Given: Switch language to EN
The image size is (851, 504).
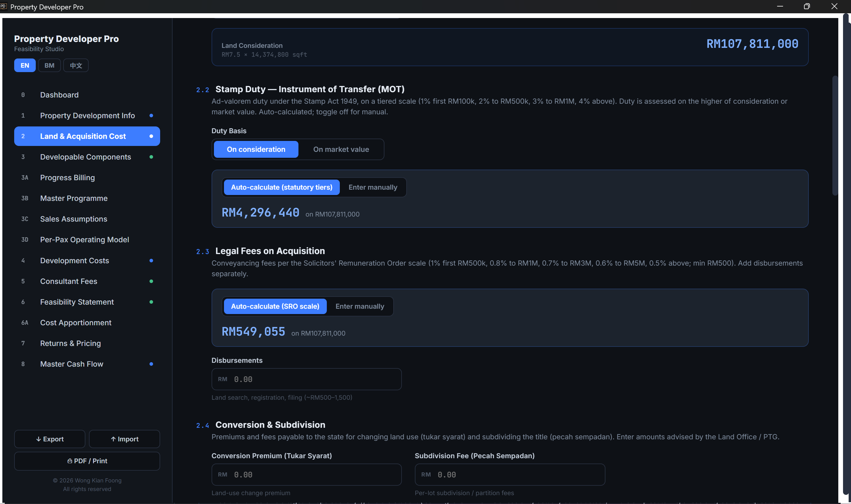Looking at the screenshot, I should [25, 65].
